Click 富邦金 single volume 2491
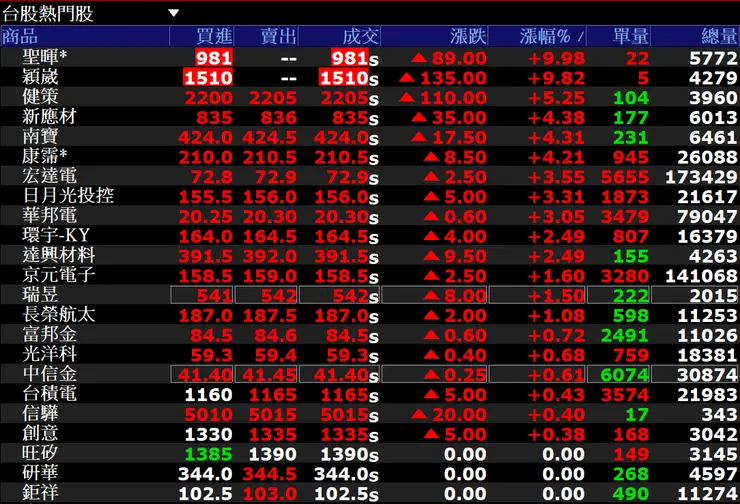The image size is (740, 504). pos(624,336)
